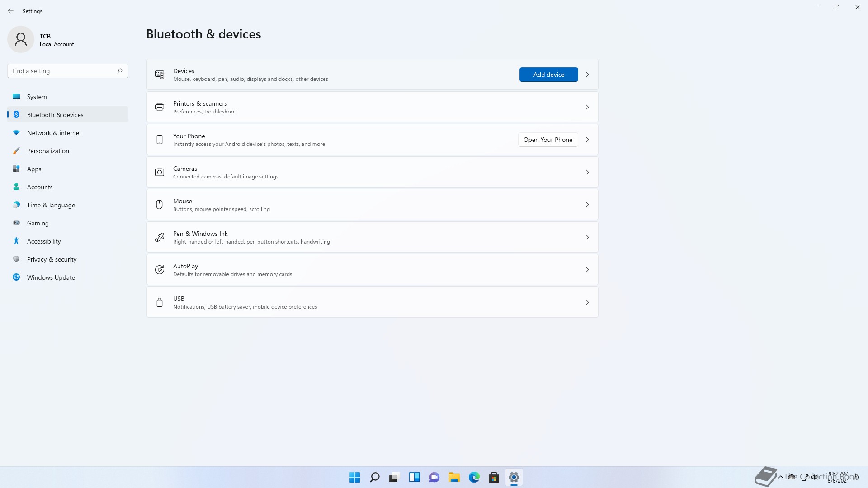Viewport: 868px width, 488px height.
Task: Click the Settings gear in the taskbar
Action: [514, 477]
